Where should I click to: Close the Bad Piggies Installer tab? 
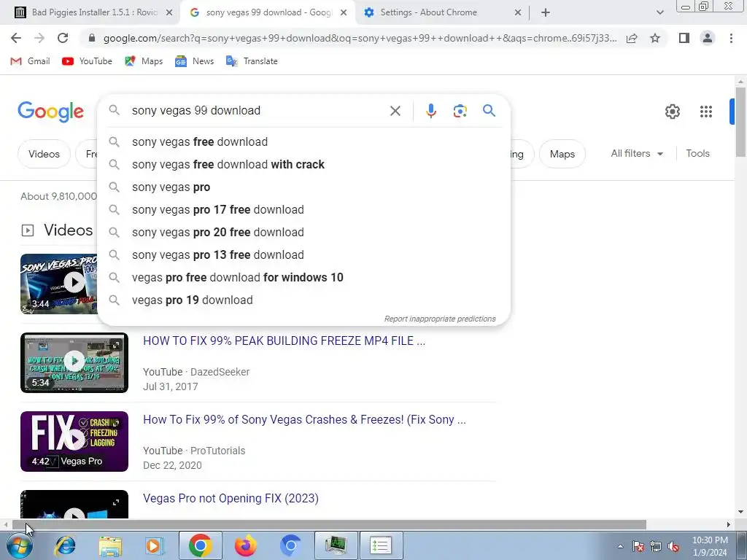tap(169, 13)
